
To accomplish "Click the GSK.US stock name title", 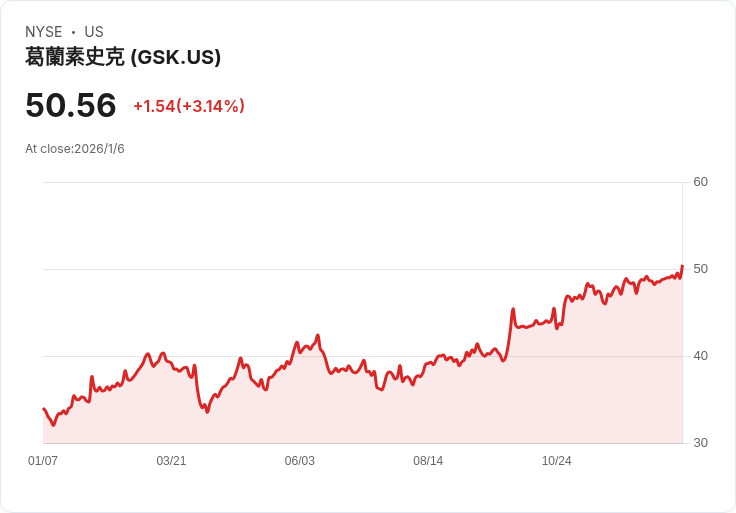I will (123, 57).
